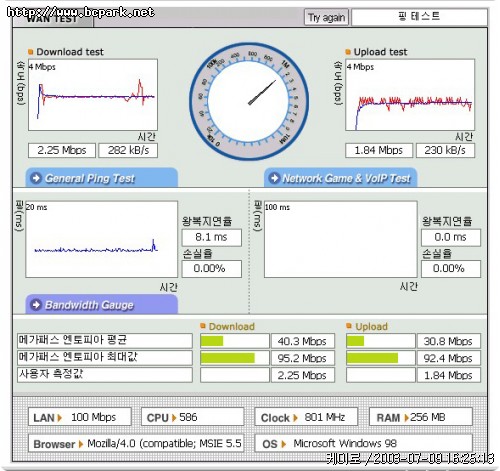Viewport: 500px width, 471px height.
Task: Click the Download test speed graph
Action: (93, 95)
